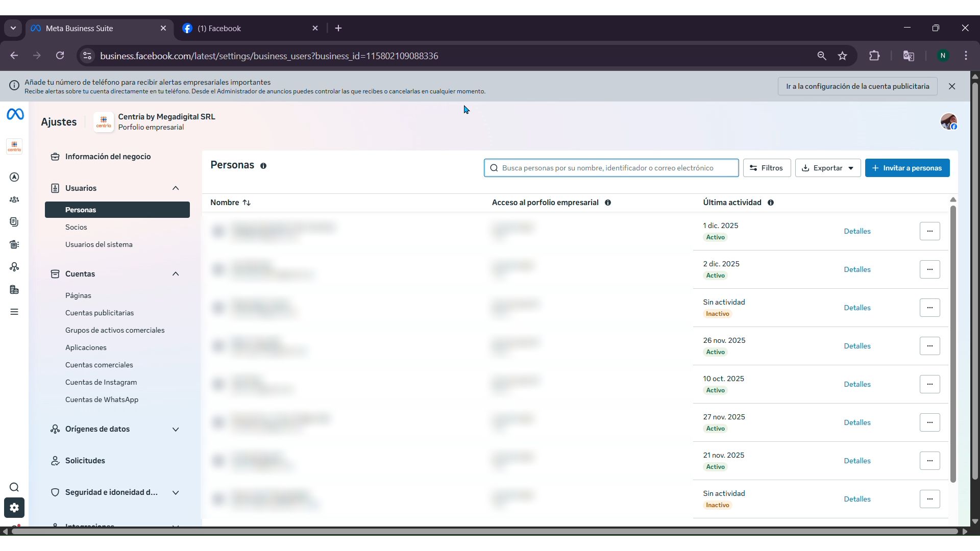This screenshot has height=551, width=980.
Task: Focus the Busca personas search field
Action: click(x=611, y=168)
